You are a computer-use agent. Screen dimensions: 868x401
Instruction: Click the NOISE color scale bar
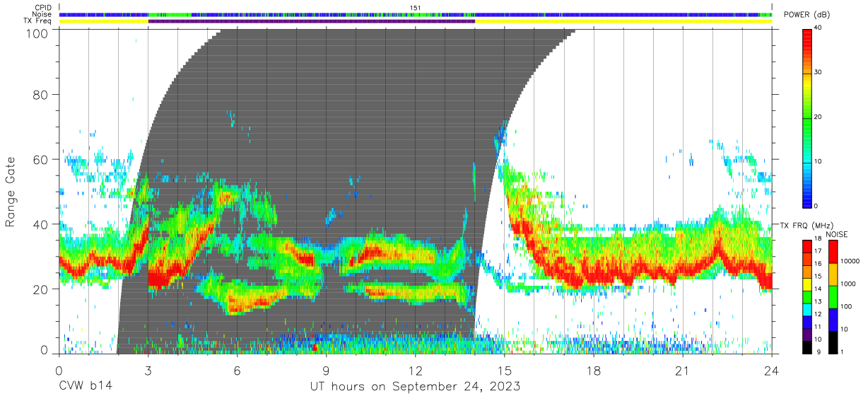(x=833, y=296)
